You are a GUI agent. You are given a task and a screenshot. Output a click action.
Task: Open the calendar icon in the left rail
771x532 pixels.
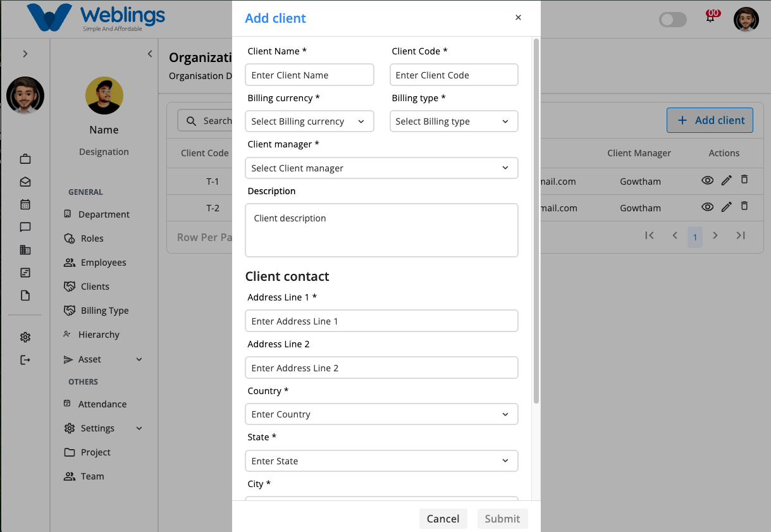tap(25, 204)
